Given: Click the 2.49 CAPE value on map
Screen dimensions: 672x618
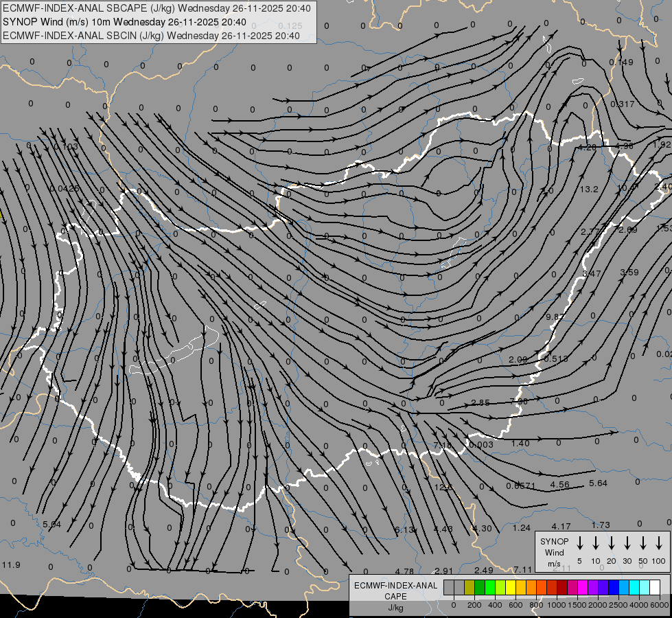Looking at the screenshot, I should click(x=483, y=570).
